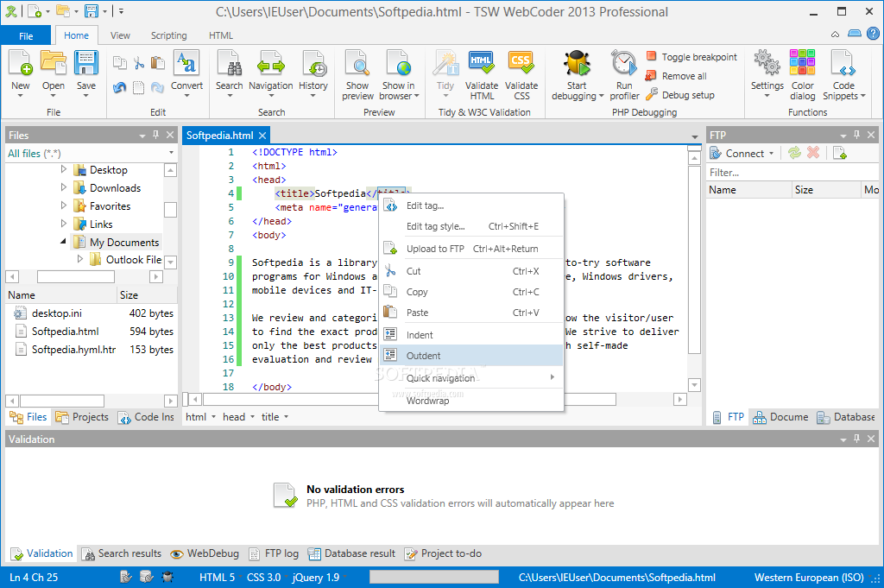884x588 pixels.
Task: Select Upload to FTP menu entry
Action: point(471,249)
